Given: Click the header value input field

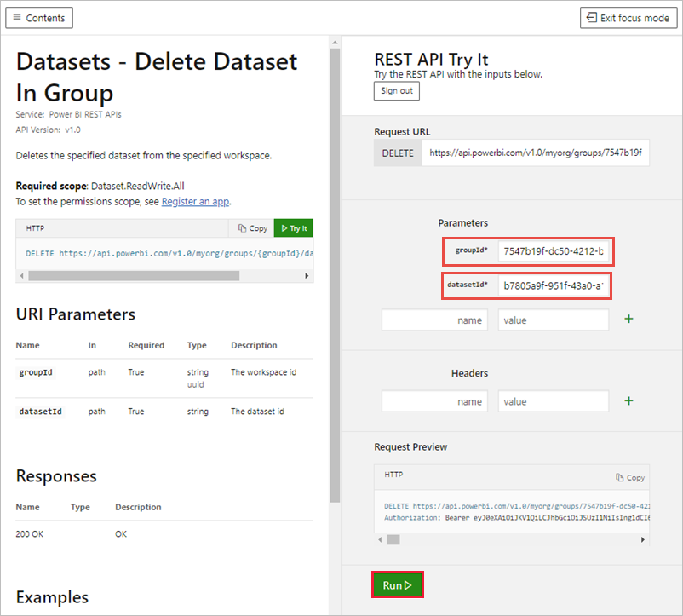Looking at the screenshot, I should point(553,401).
